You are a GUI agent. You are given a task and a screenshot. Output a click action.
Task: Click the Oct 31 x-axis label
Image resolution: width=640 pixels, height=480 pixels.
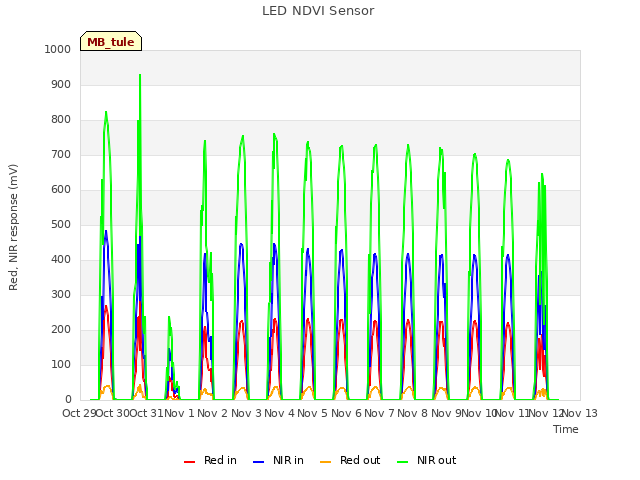tap(146, 413)
